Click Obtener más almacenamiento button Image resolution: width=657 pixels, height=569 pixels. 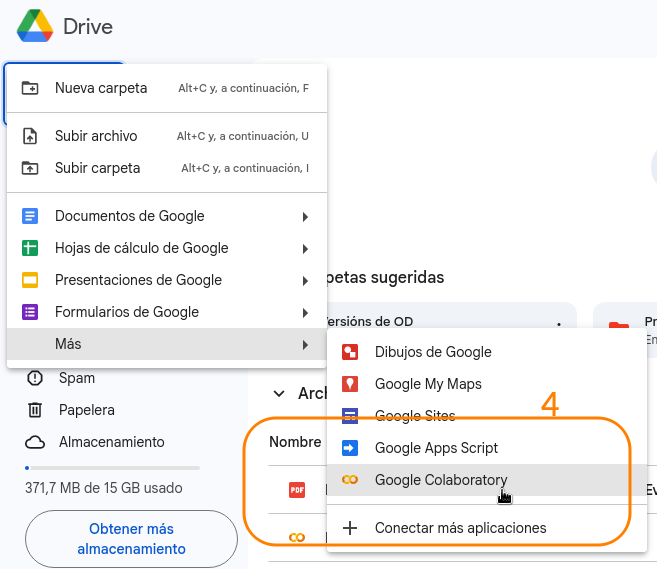tap(132, 539)
